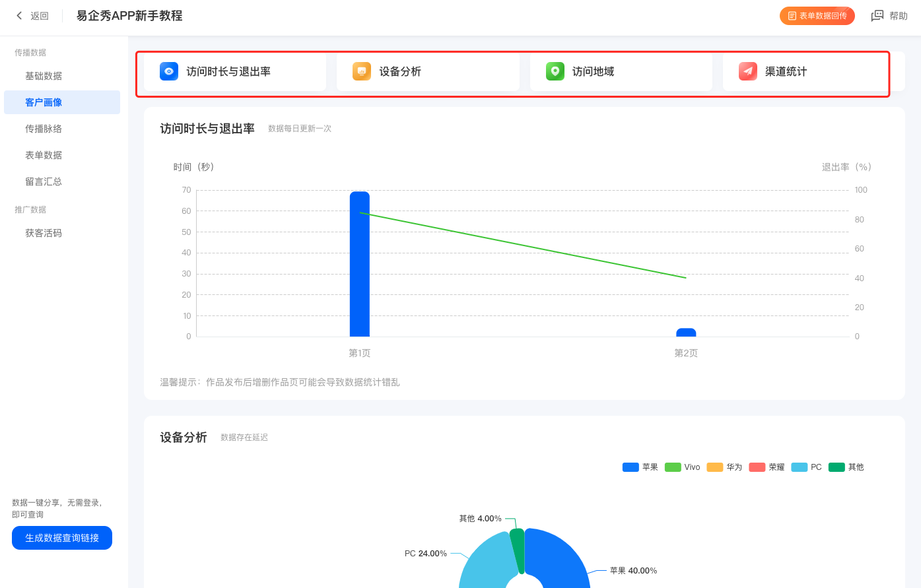Click the page title 易企秀APP新手教程
The image size is (921, 588).
click(x=129, y=16)
